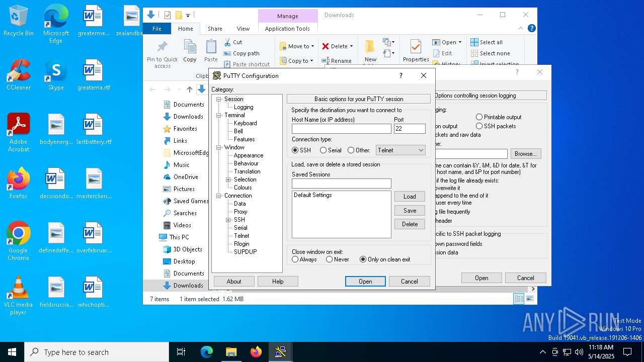Open Application Tools ribbon tab
Viewport: 644px width, 362px height.
pyautogui.click(x=287, y=29)
